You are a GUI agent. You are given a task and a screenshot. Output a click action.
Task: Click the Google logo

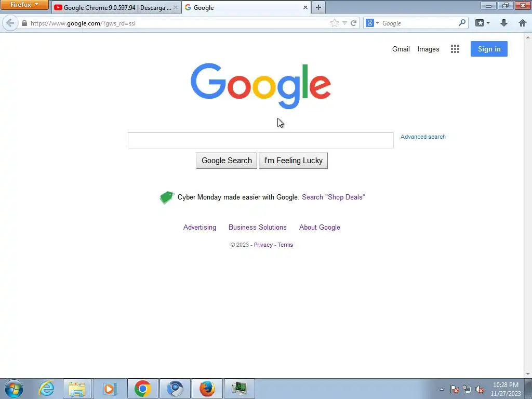pos(261,86)
